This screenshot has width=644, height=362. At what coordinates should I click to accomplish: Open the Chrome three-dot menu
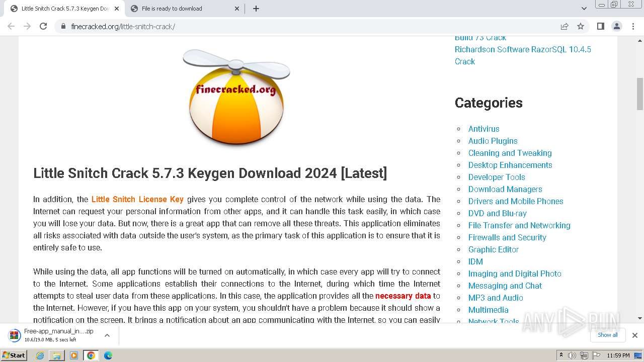pos(633,26)
